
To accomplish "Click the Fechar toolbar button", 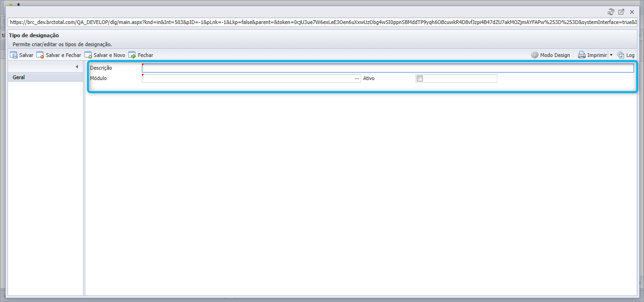I will point(140,55).
